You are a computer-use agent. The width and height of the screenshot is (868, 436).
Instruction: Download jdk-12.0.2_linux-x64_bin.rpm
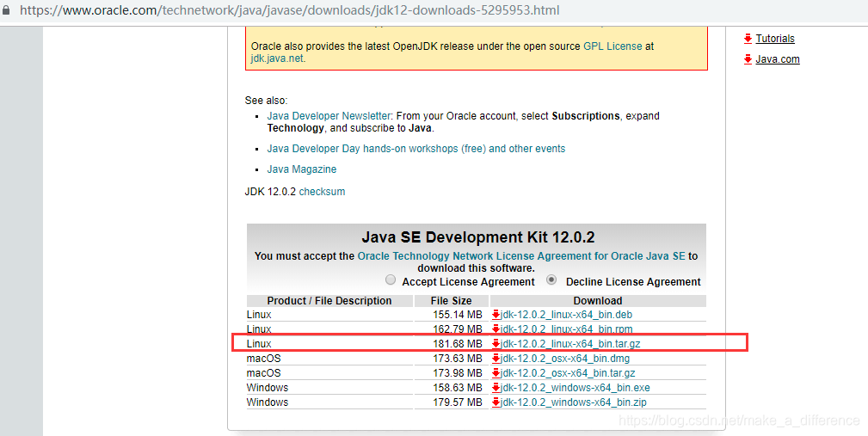[x=566, y=329]
